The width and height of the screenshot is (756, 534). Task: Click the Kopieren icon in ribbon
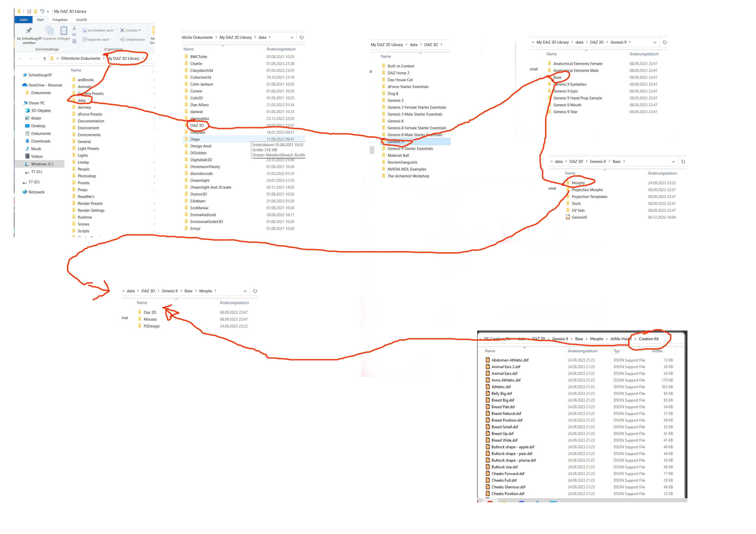(x=49, y=31)
